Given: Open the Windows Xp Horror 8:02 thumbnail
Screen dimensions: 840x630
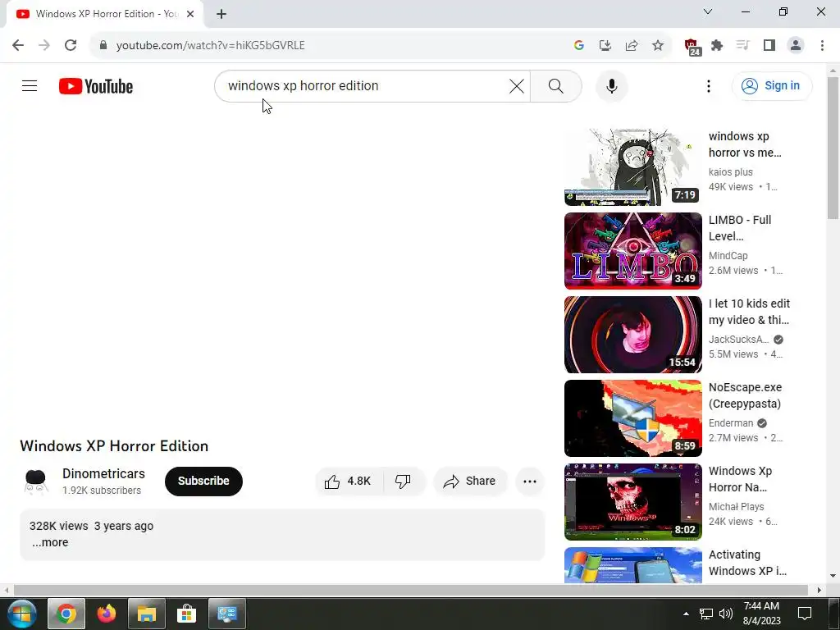Looking at the screenshot, I should [632, 501].
